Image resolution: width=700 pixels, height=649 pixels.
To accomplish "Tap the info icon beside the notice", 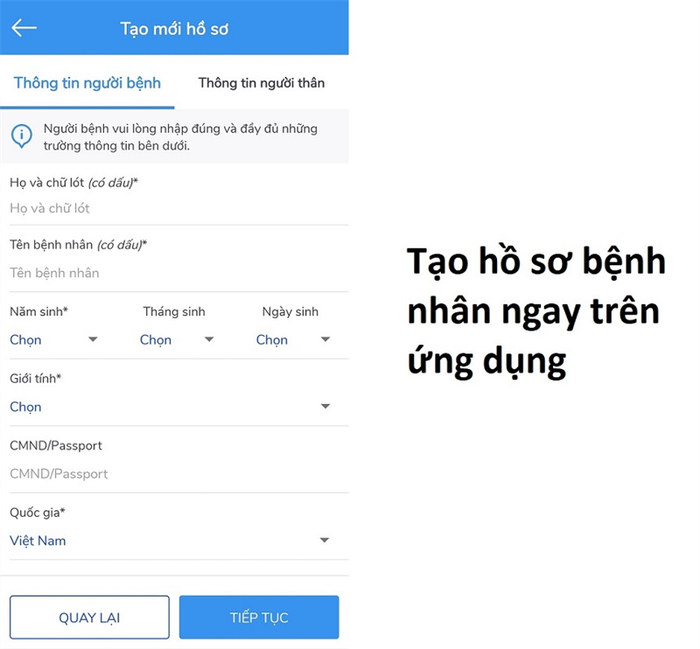I will coord(21,136).
